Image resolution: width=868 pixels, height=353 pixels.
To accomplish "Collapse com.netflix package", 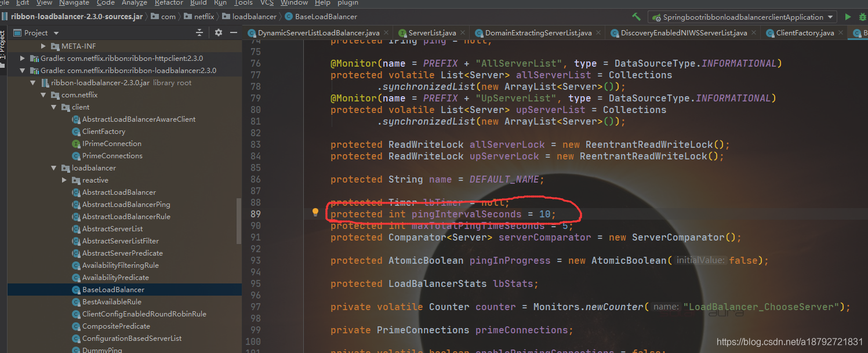I will coord(43,94).
